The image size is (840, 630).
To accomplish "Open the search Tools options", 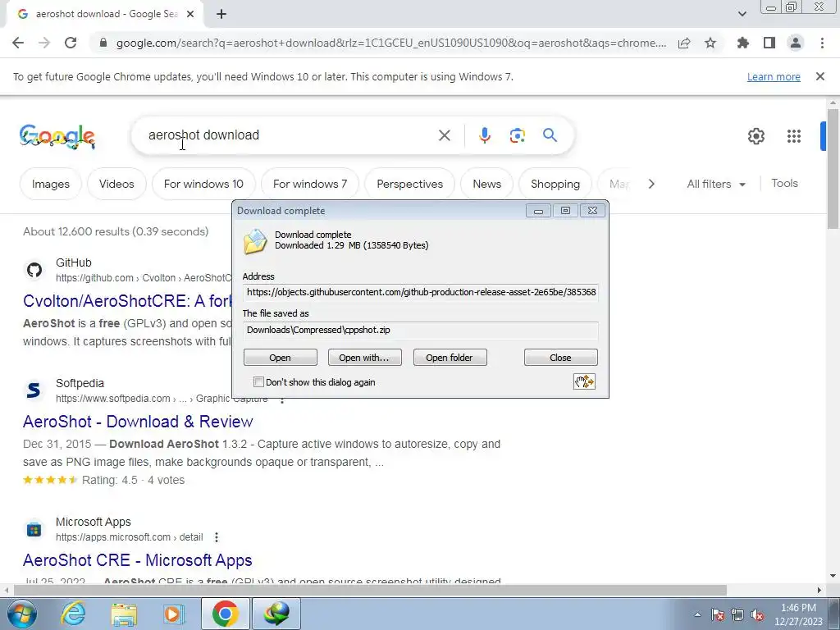I will click(784, 183).
